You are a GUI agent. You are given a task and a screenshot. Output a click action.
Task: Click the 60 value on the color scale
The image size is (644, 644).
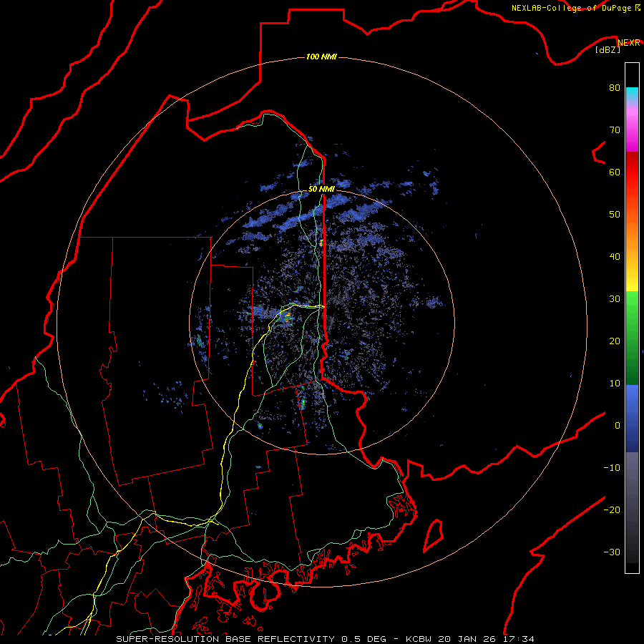[615, 172]
